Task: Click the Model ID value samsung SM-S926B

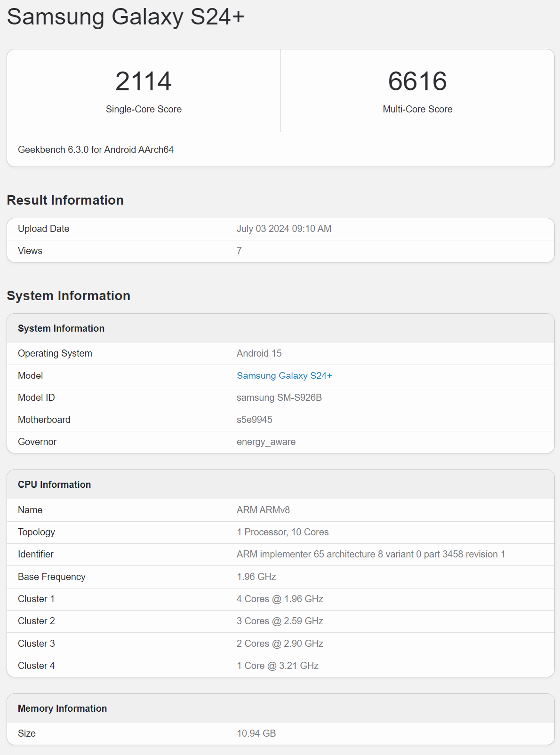Action: coord(279,397)
